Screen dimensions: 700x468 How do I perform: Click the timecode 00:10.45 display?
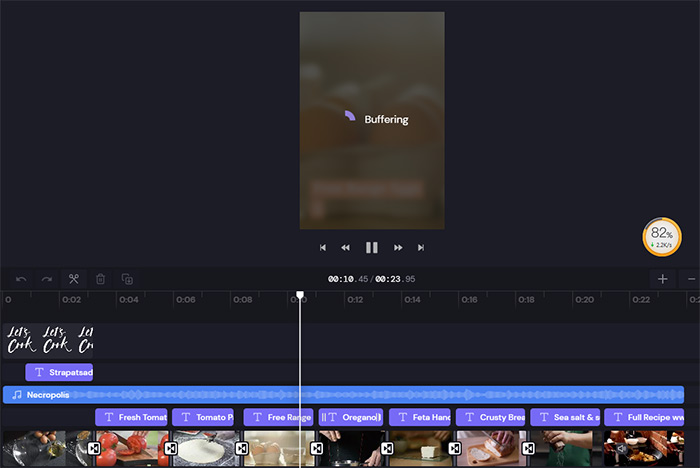348,279
